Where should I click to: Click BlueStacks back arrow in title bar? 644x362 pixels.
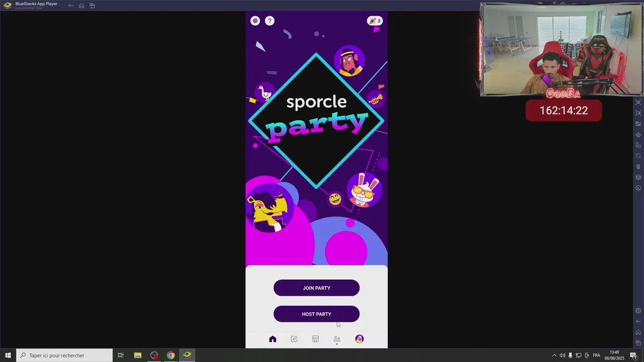[x=71, y=6]
